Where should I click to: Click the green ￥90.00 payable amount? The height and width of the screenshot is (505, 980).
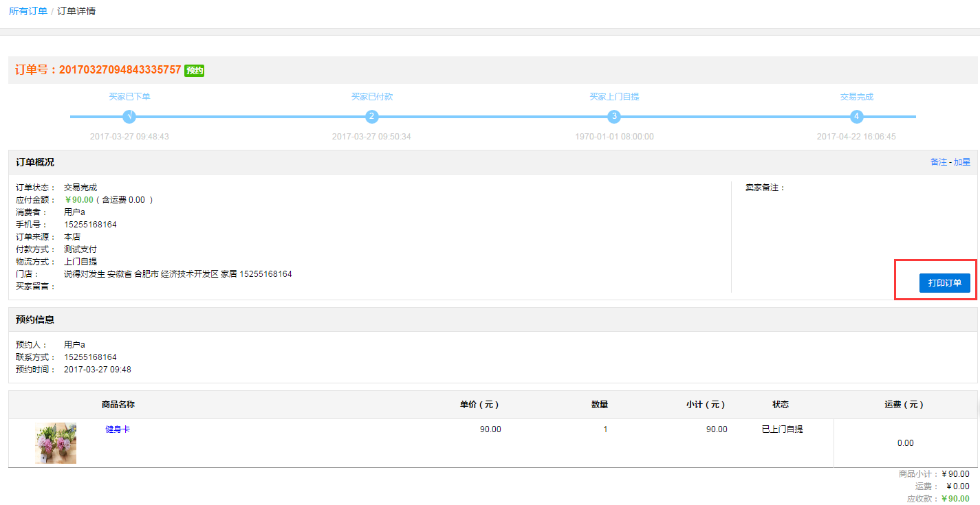tap(78, 200)
